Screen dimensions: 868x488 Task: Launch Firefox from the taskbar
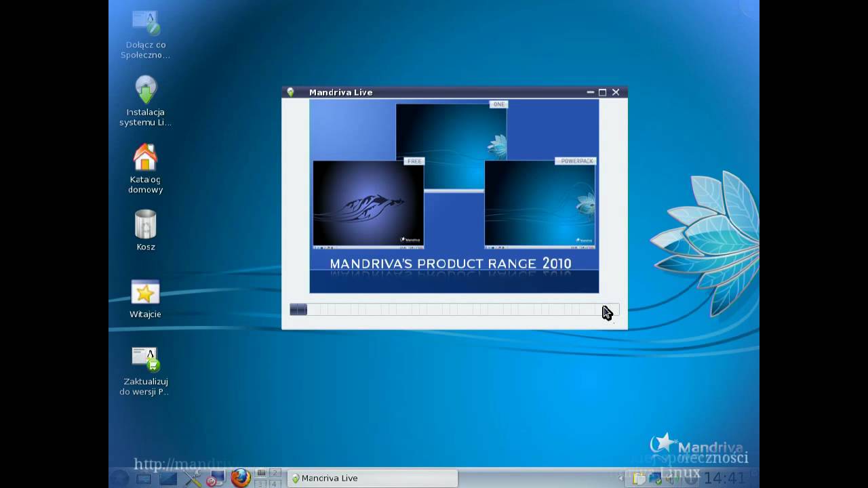[241, 478]
